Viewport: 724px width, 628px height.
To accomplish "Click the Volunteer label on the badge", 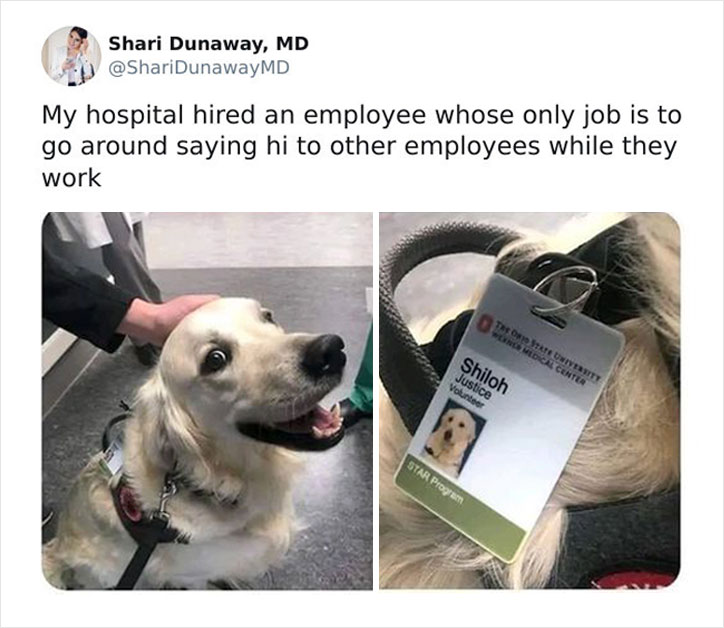I will click(464, 398).
